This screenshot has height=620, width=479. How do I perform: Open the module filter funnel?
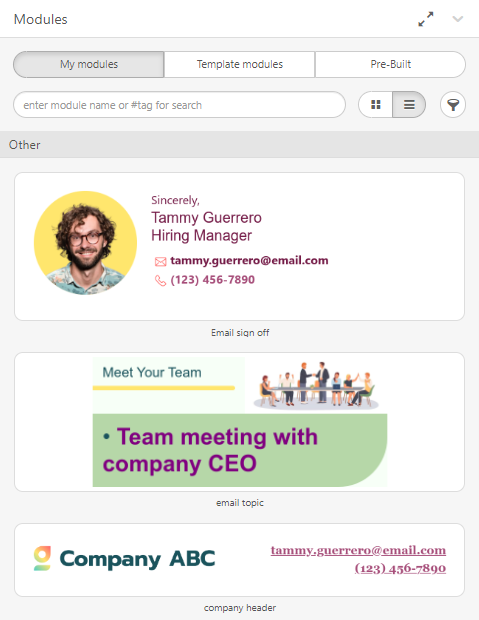pyautogui.click(x=453, y=105)
